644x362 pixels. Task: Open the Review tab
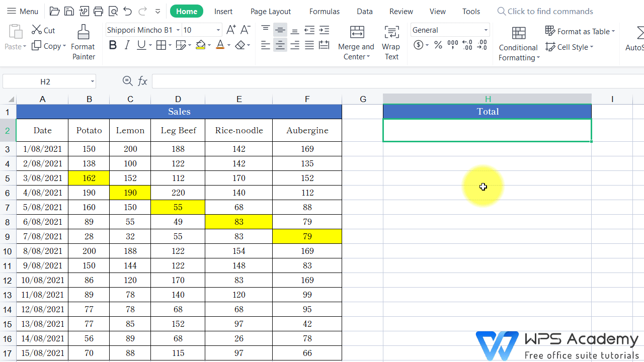pyautogui.click(x=401, y=11)
